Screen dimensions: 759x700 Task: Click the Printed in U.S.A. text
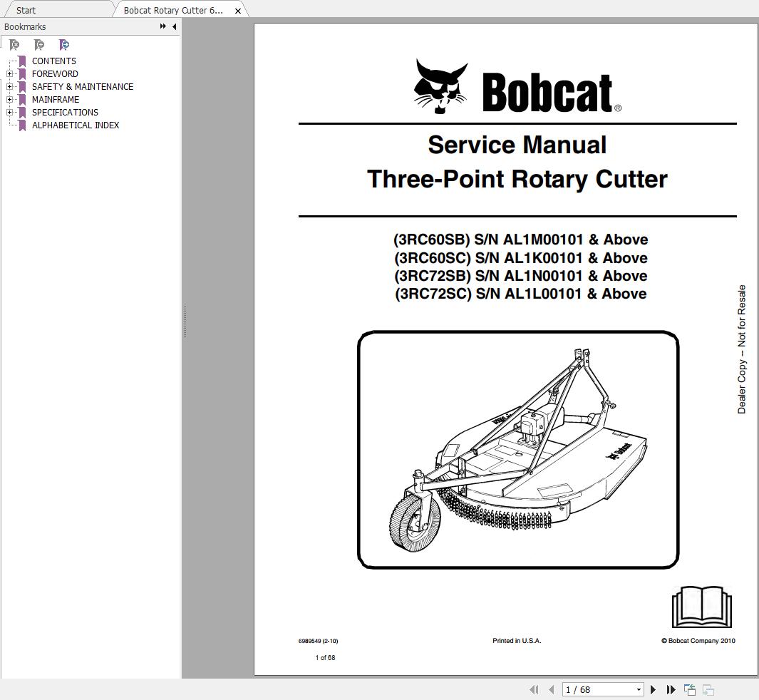[x=517, y=640]
